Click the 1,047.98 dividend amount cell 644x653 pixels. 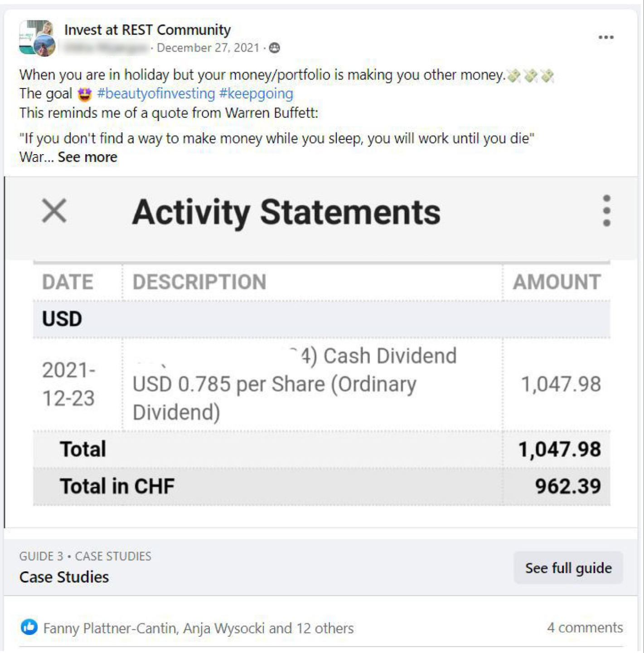[561, 384]
